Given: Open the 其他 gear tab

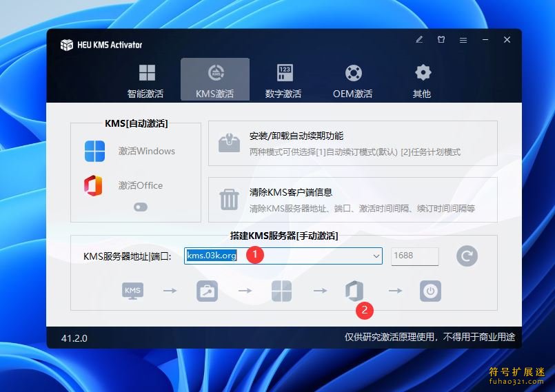Looking at the screenshot, I should [422, 80].
